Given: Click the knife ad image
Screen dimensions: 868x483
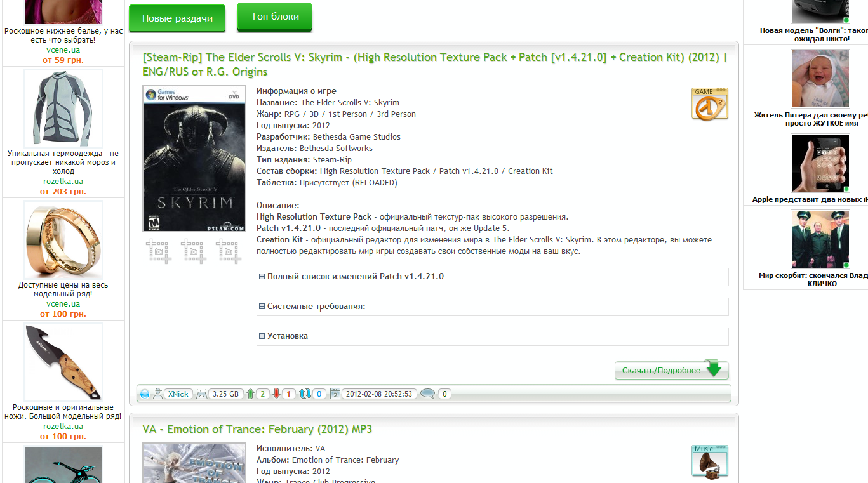Looking at the screenshot, I should pyautogui.click(x=63, y=362).
